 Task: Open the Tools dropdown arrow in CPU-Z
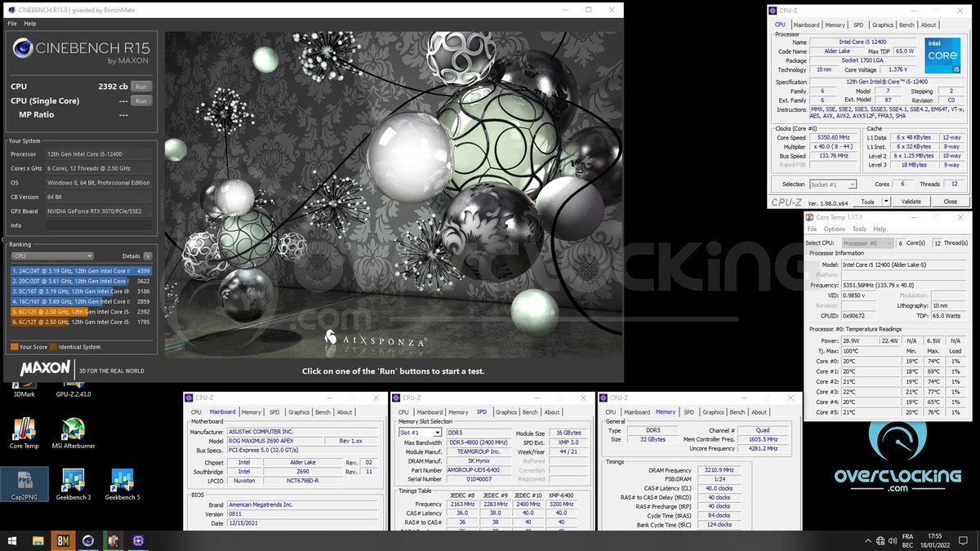coord(884,202)
